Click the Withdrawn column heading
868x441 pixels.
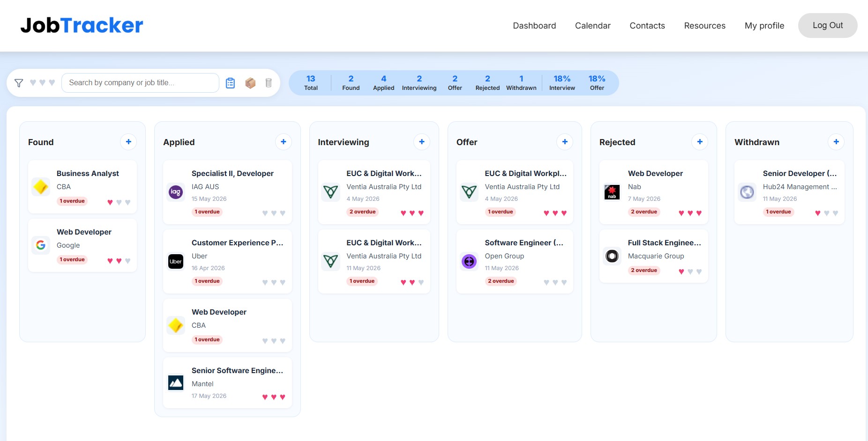click(x=757, y=142)
